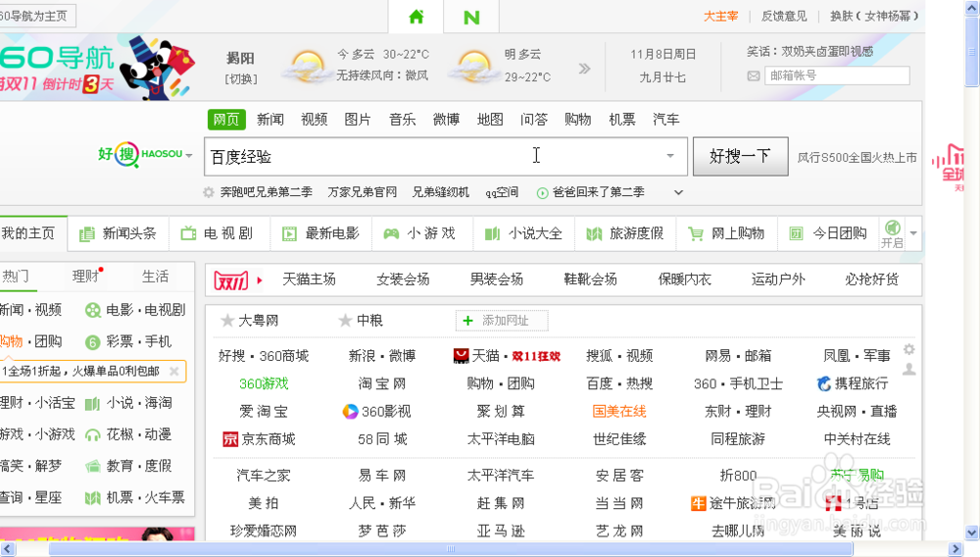Click the 小说大全 book icon
Viewport: 980px width, 557px height.
pyautogui.click(x=493, y=233)
